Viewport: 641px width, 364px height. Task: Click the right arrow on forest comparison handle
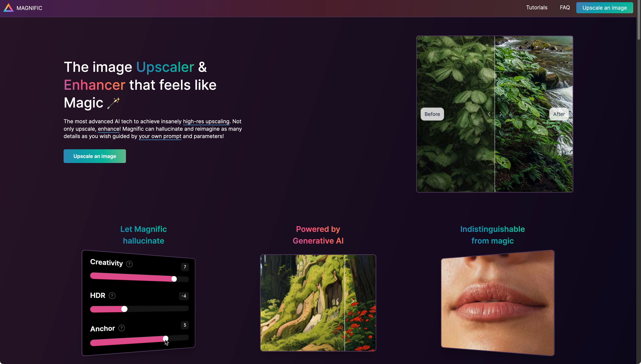pyautogui.click(x=501, y=114)
